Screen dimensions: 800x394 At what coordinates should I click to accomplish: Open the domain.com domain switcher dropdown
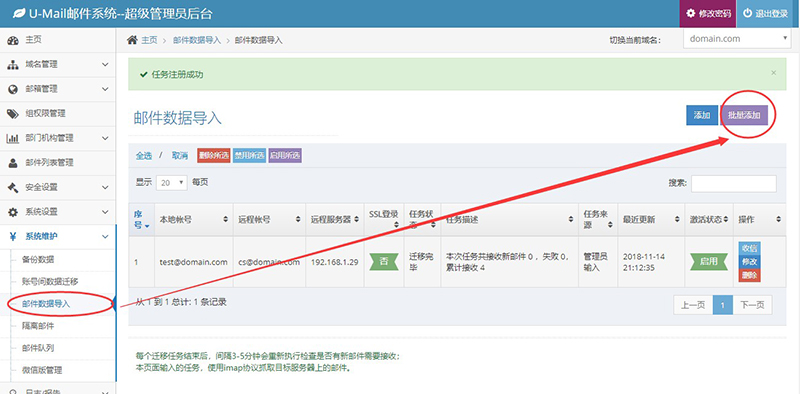(737, 39)
